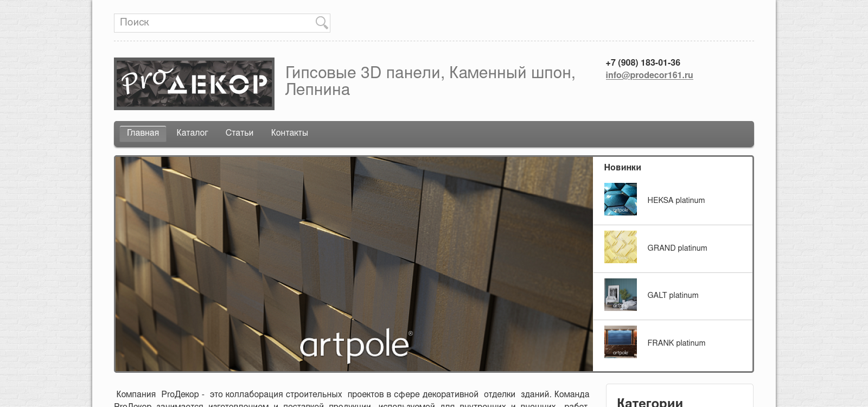Screen dimensions: 868x407
Task: Click the info@prodecor161.ru email link
Action: click(649, 75)
